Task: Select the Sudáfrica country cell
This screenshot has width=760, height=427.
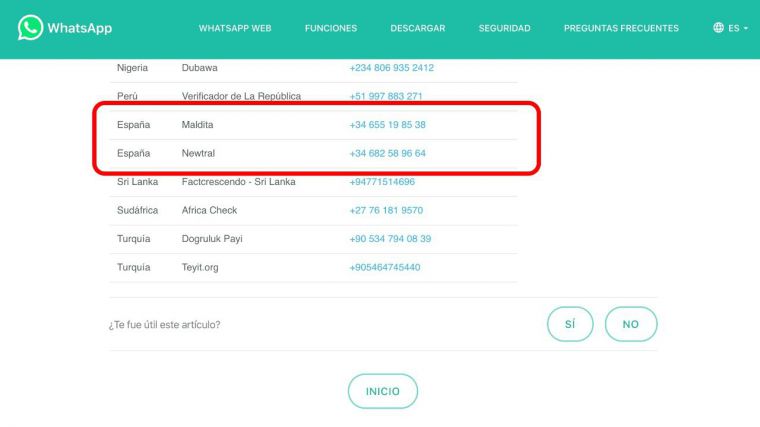Action: tap(137, 210)
